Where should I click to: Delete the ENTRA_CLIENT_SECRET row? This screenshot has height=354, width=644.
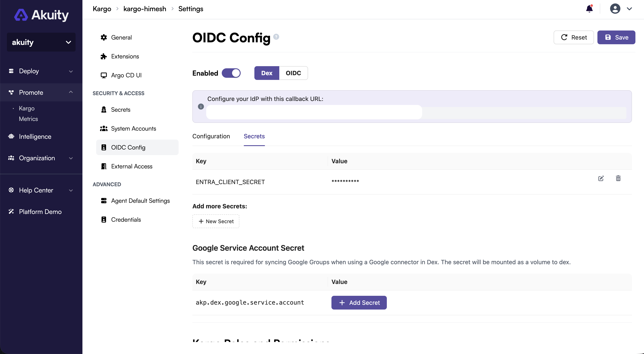(x=618, y=178)
